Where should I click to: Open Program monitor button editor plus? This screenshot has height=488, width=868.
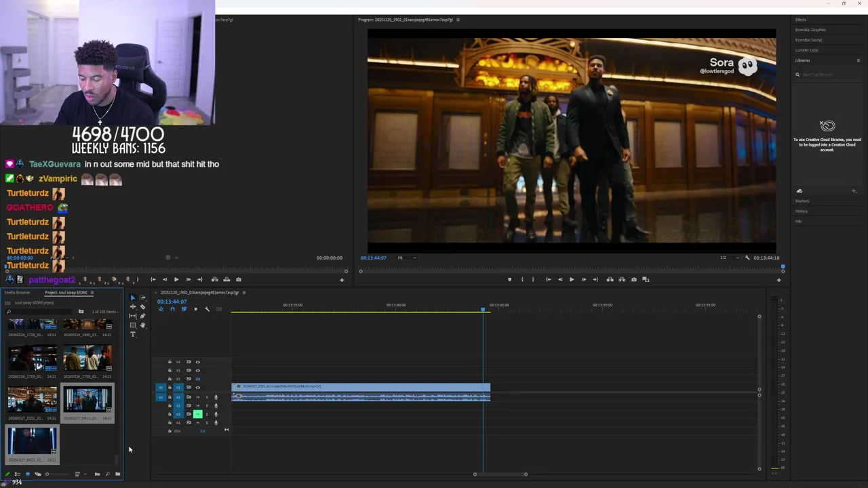[x=778, y=280]
